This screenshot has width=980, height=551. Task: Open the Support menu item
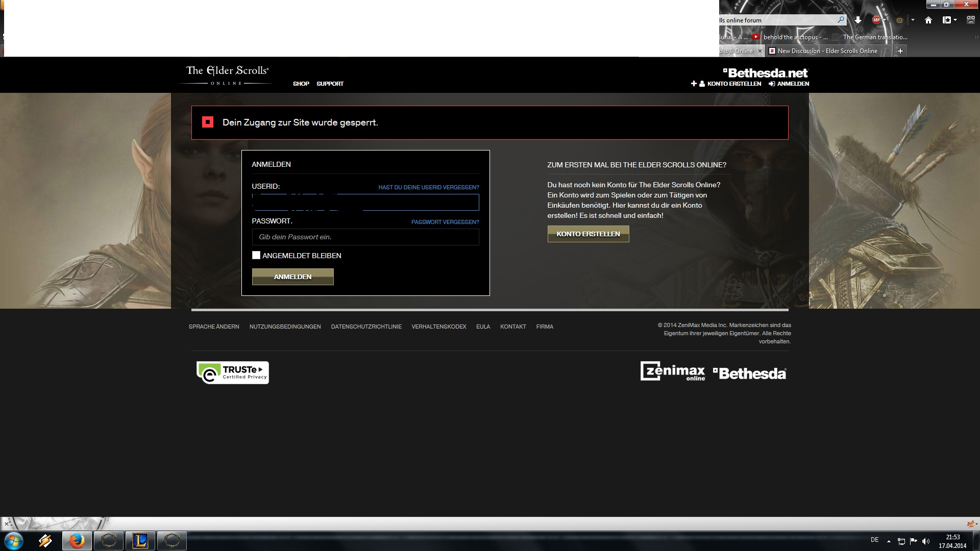[x=330, y=84]
